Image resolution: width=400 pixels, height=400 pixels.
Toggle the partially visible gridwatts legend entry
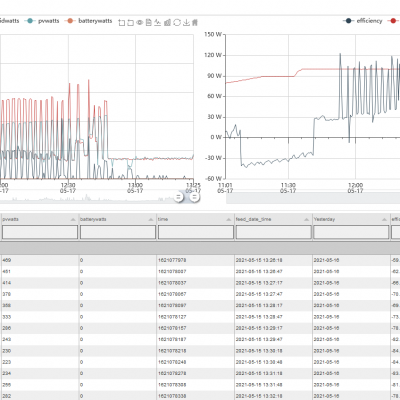9,21
